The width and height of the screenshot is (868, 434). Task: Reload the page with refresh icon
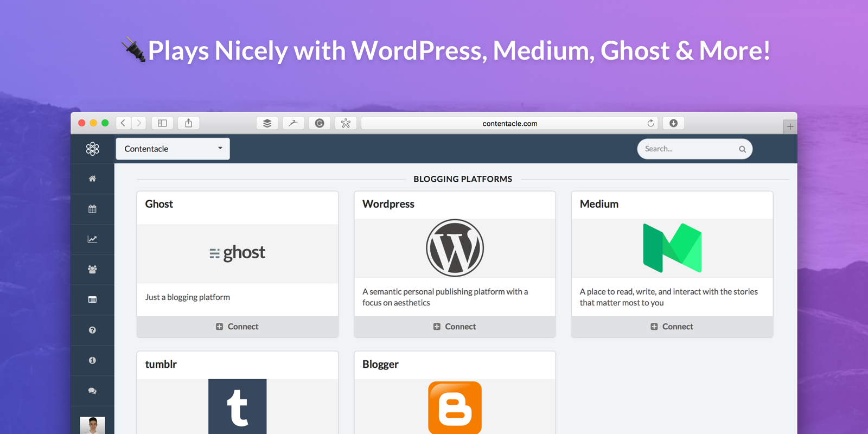650,123
